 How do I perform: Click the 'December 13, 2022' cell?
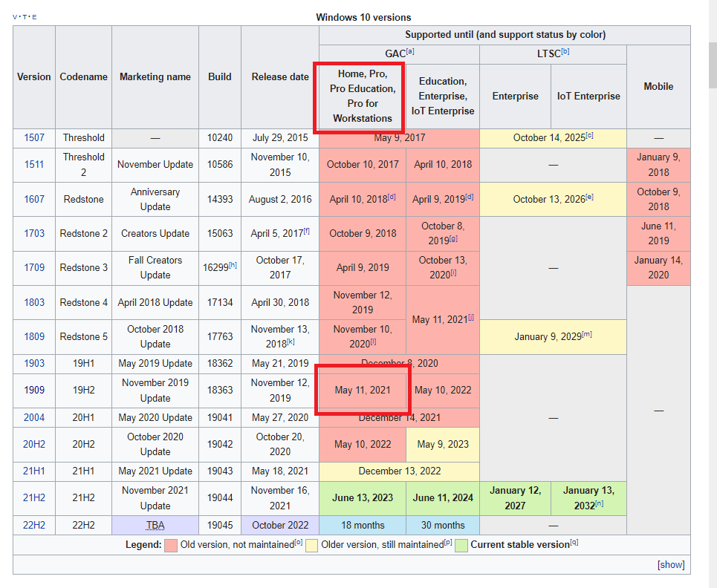(399, 471)
